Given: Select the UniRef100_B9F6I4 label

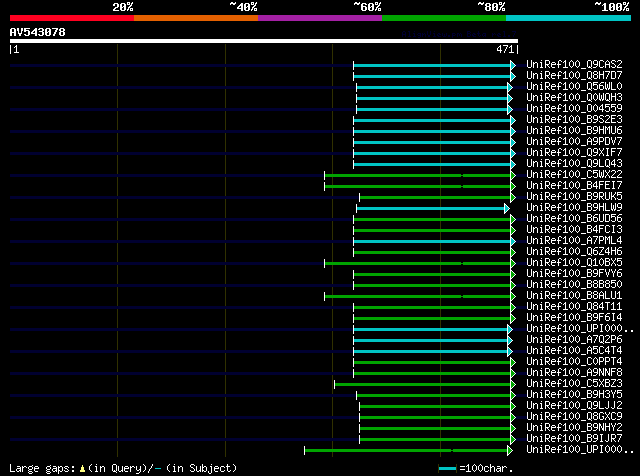Looking at the screenshot, I should pyautogui.click(x=574, y=318).
